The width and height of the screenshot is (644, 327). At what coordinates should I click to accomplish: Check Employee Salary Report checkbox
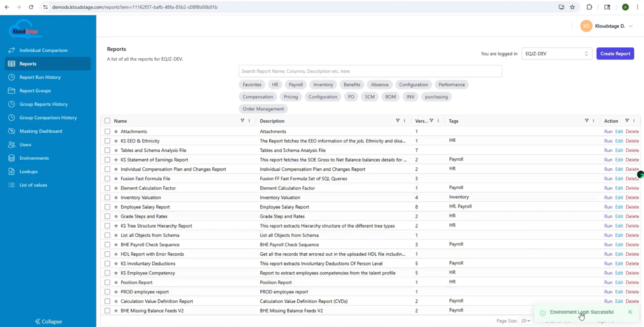click(x=107, y=207)
